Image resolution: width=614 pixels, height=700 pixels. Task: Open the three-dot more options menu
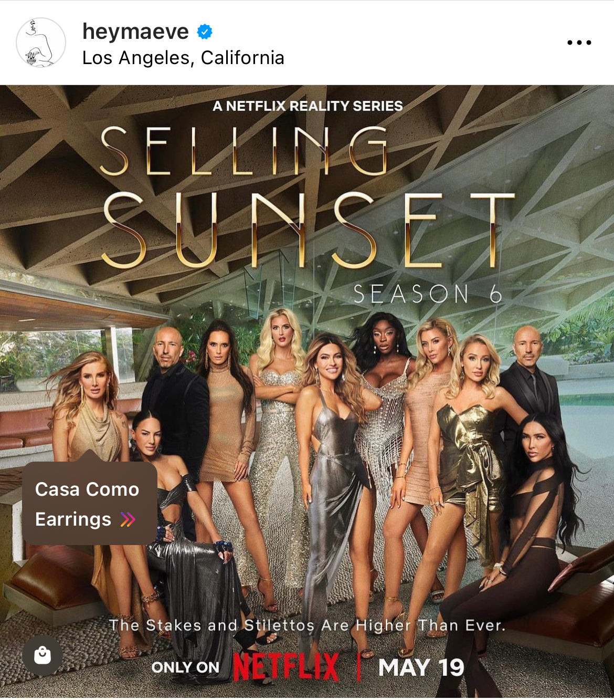[579, 43]
